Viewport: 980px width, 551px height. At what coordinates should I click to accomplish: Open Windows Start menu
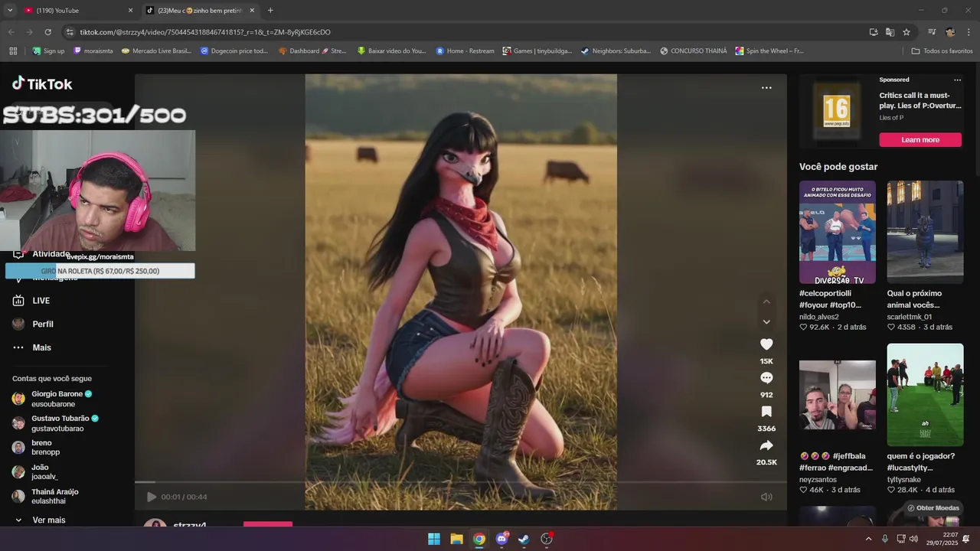pos(434,539)
